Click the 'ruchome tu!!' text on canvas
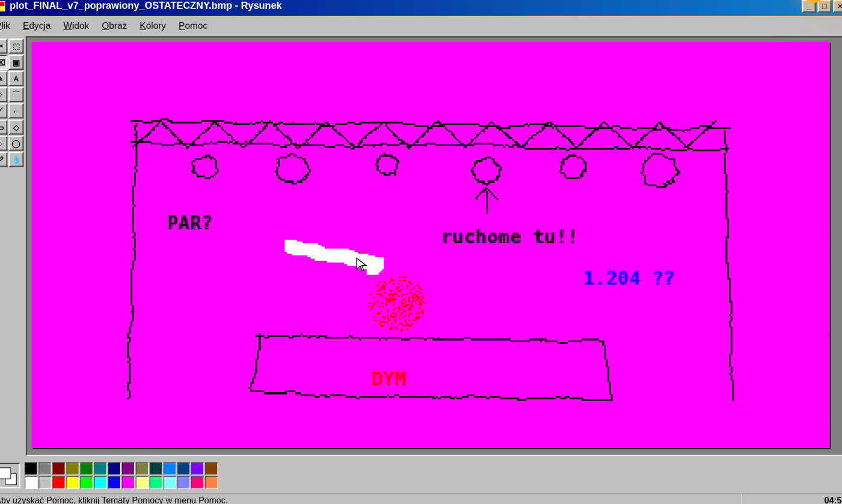 tap(509, 236)
